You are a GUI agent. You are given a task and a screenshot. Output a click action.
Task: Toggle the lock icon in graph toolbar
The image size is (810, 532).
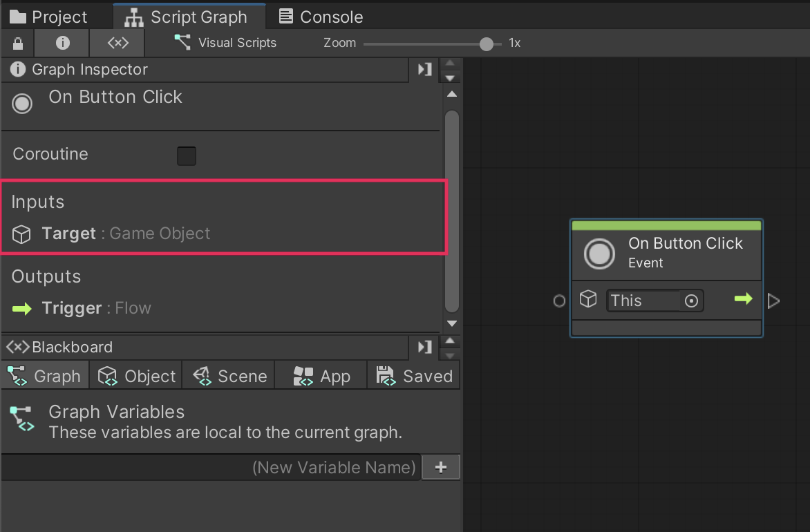point(18,44)
